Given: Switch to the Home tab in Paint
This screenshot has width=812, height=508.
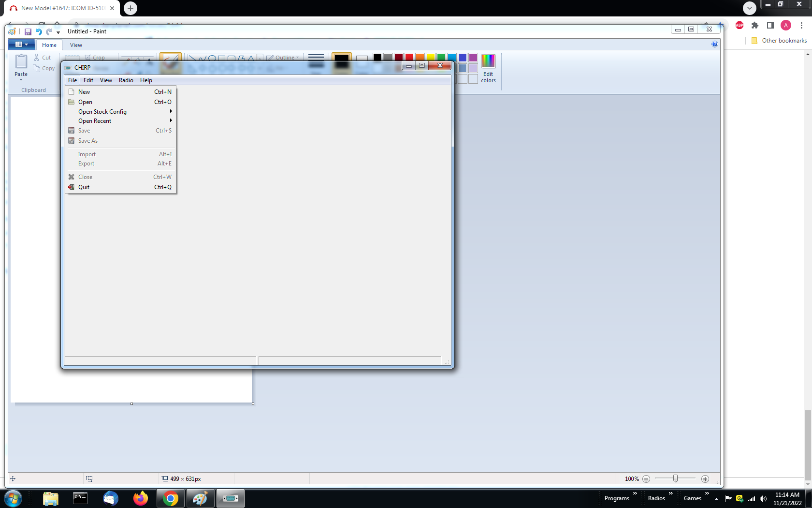Looking at the screenshot, I should (49, 45).
